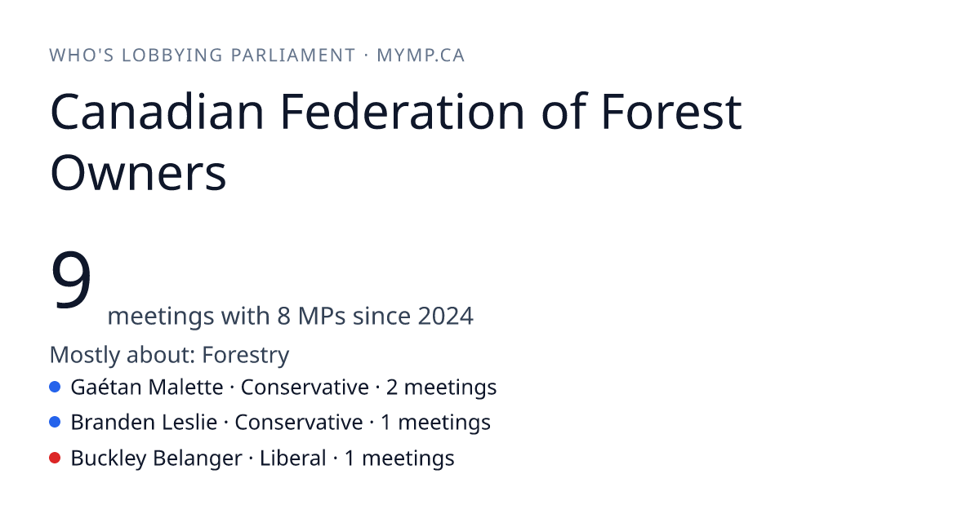980x514 pixels.
Task: Select the 'Mostly about: Forestry' line
Action: 170,355
